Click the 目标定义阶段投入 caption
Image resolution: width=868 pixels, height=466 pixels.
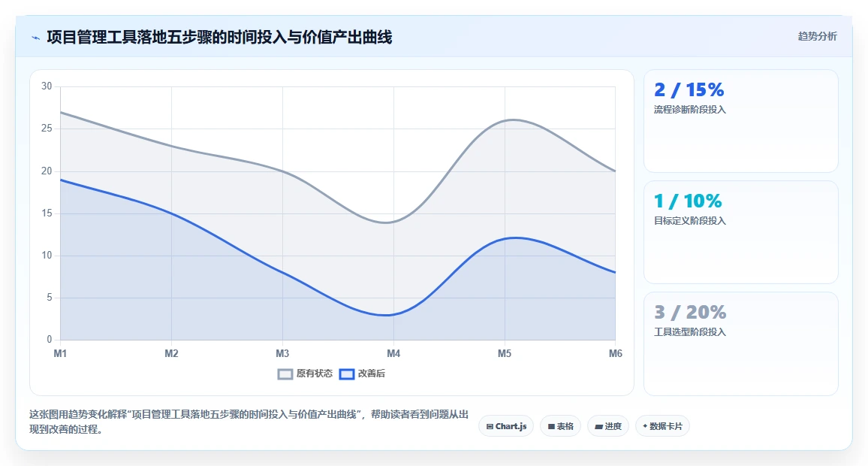tap(690, 221)
